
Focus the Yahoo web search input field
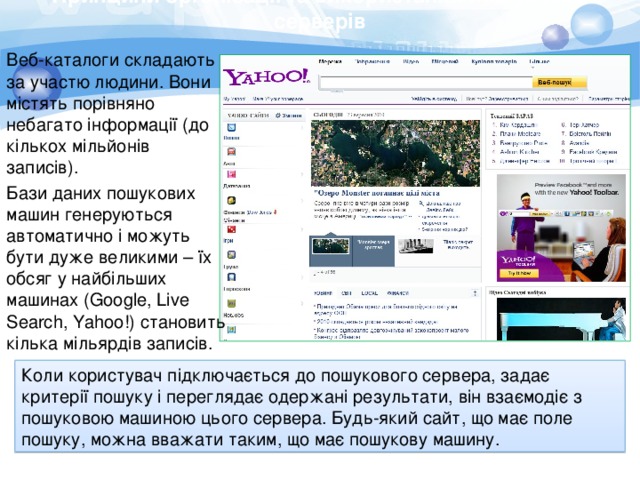click(x=425, y=83)
